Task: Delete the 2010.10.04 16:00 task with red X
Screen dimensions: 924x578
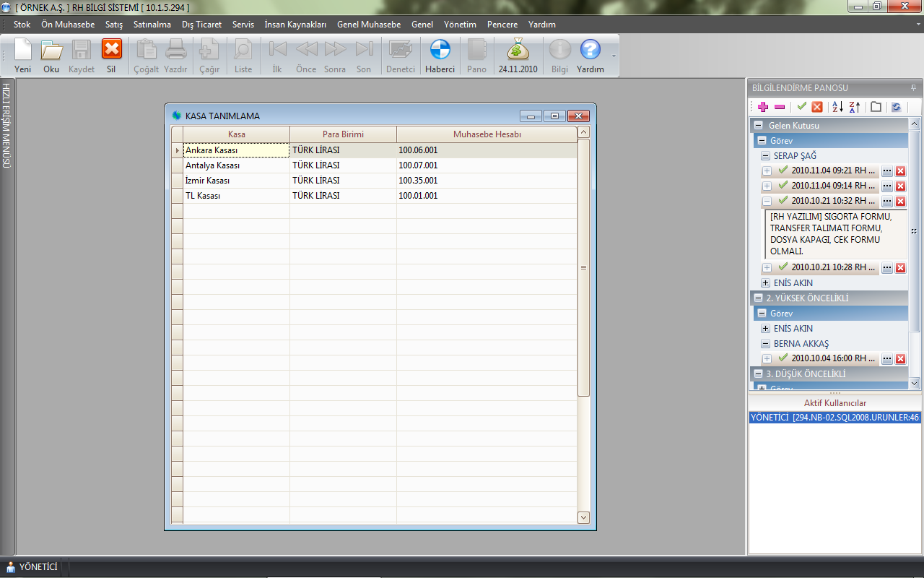Action: [900, 359]
